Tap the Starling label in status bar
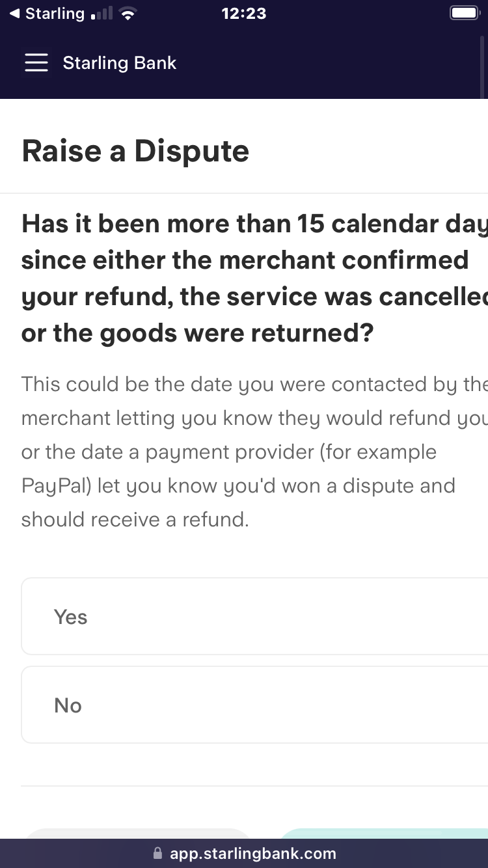Screen dimensions: 488x868 [55, 14]
